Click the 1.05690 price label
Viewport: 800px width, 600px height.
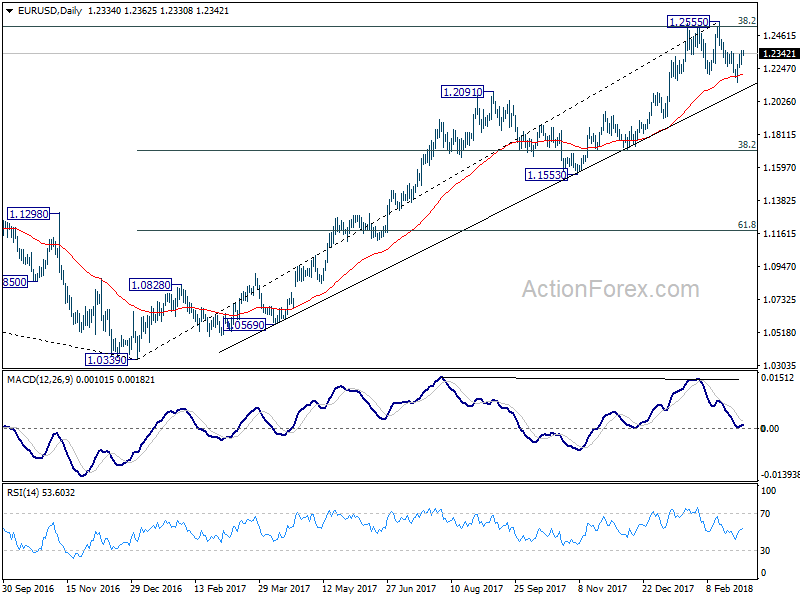(x=245, y=325)
